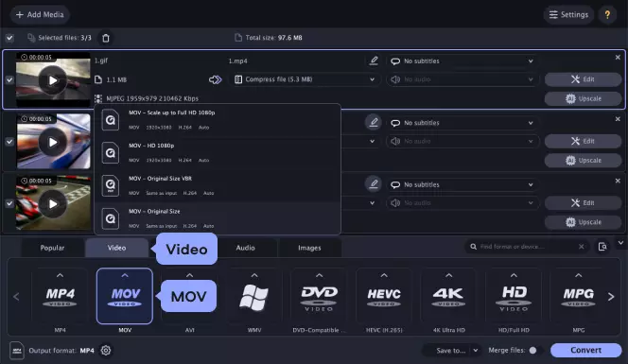Open third row No subtitles dropdown
Screen dimensions: 628x364
[x=462, y=184]
